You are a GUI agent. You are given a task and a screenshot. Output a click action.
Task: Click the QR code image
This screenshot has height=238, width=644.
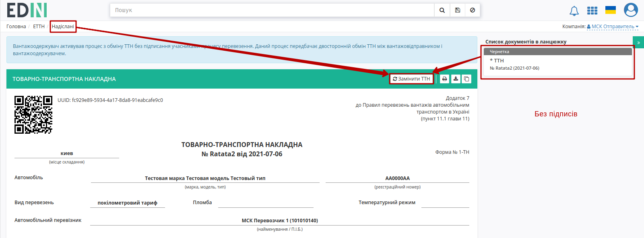[33, 114]
